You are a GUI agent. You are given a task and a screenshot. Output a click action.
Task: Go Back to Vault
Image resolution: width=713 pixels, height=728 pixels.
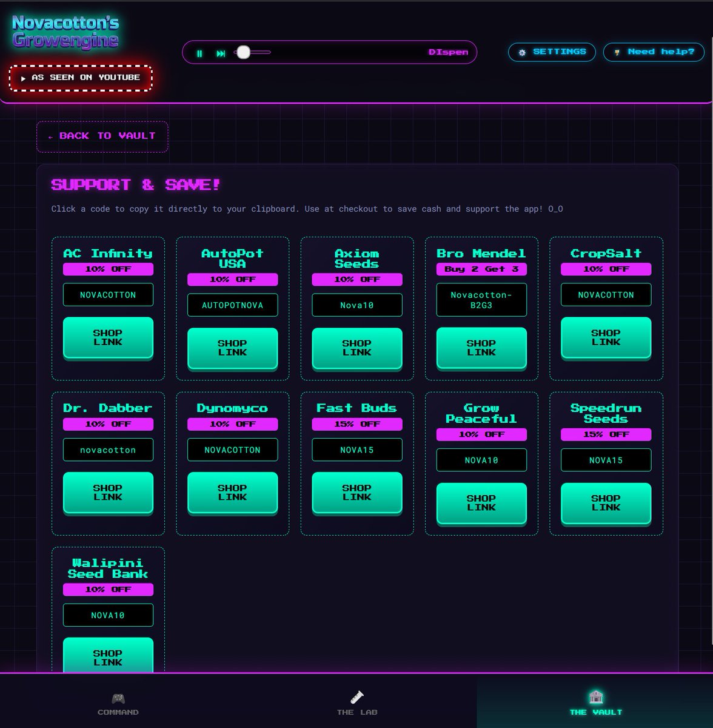[x=102, y=136]
